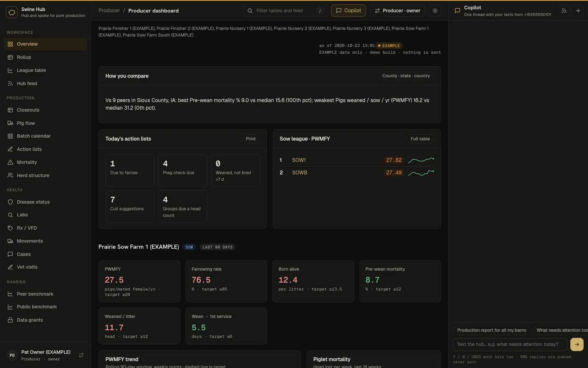Click the EXAMPLE status badge
The image size is (588, 368).
pos(389,46)
